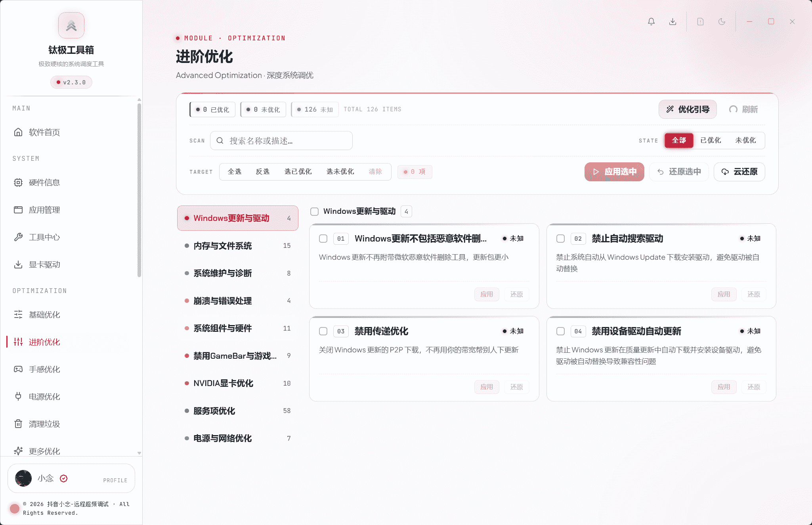Click 全选 target option
812x525 pixels.
(235, 172)
